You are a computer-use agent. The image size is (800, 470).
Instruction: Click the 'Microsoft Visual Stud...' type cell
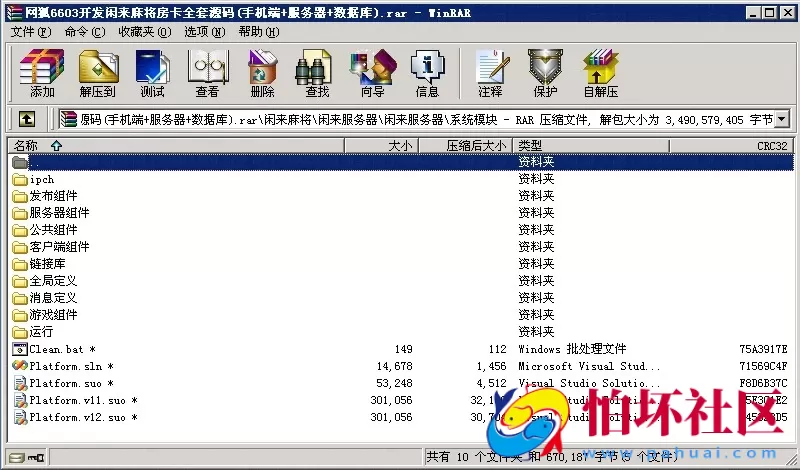589,366
